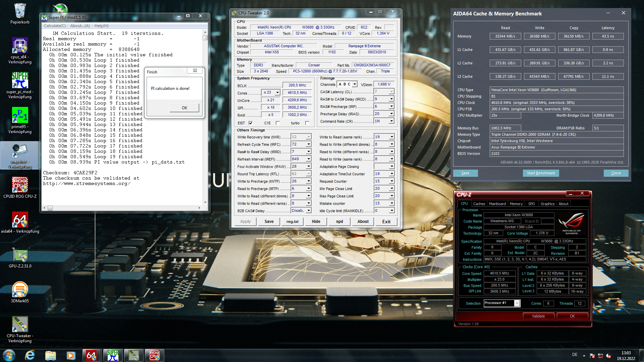
Task: Click spd button in CPU-Tweaker
Action: tap(339, 222)
